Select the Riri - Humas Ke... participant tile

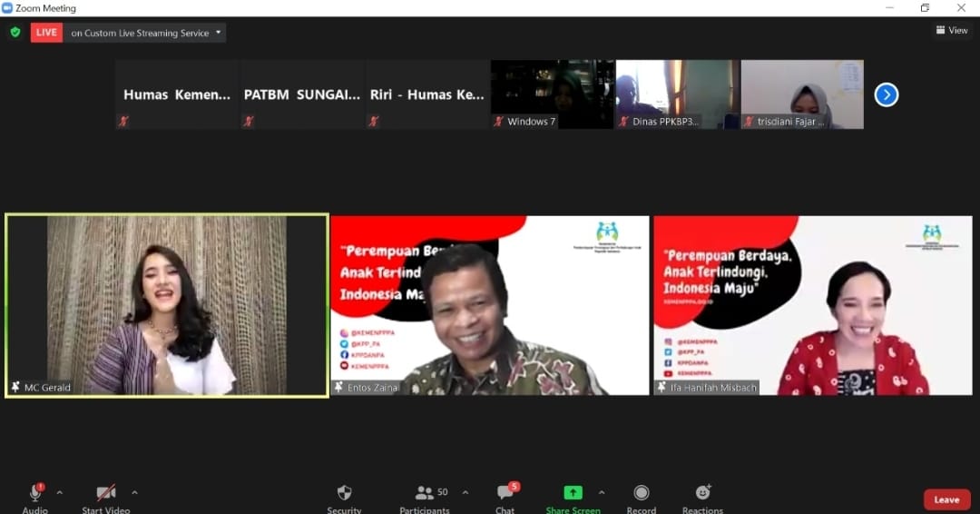(x=426, y=94)
